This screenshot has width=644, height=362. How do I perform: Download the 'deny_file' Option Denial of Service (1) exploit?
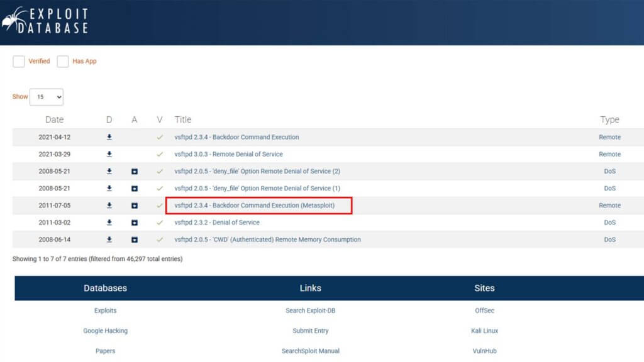click(109, 189)
